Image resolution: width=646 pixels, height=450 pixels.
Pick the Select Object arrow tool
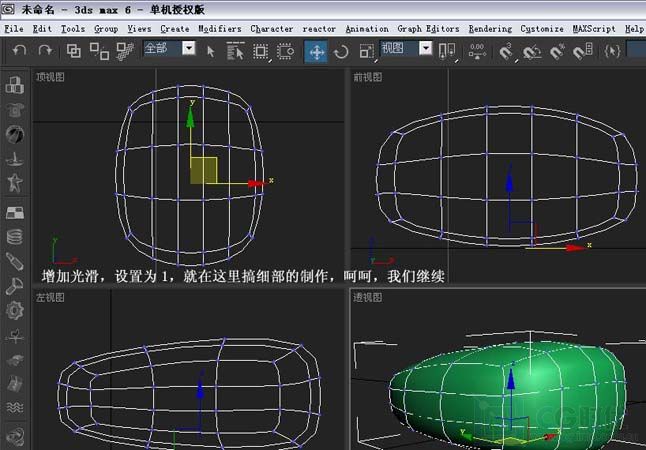point(211,52)
